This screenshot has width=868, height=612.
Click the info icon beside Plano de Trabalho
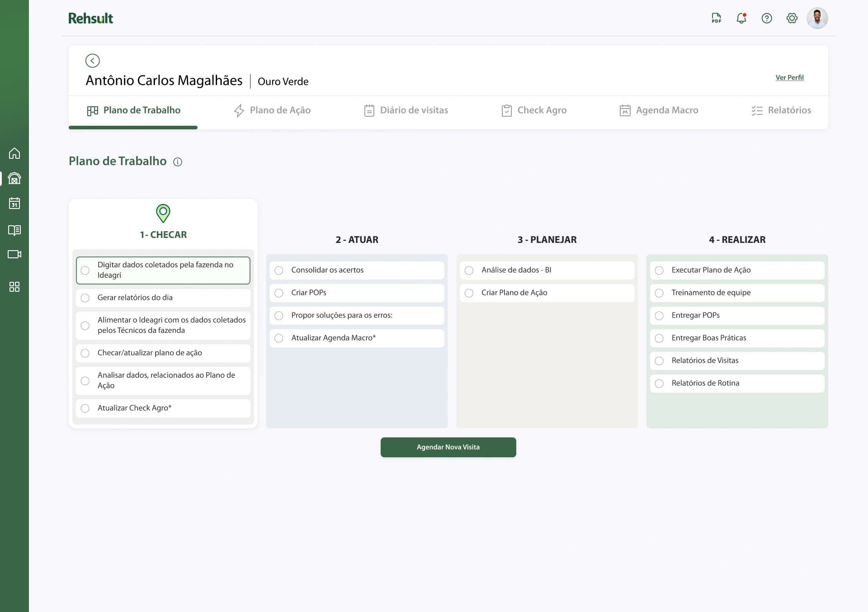click(x=178, y=162)
